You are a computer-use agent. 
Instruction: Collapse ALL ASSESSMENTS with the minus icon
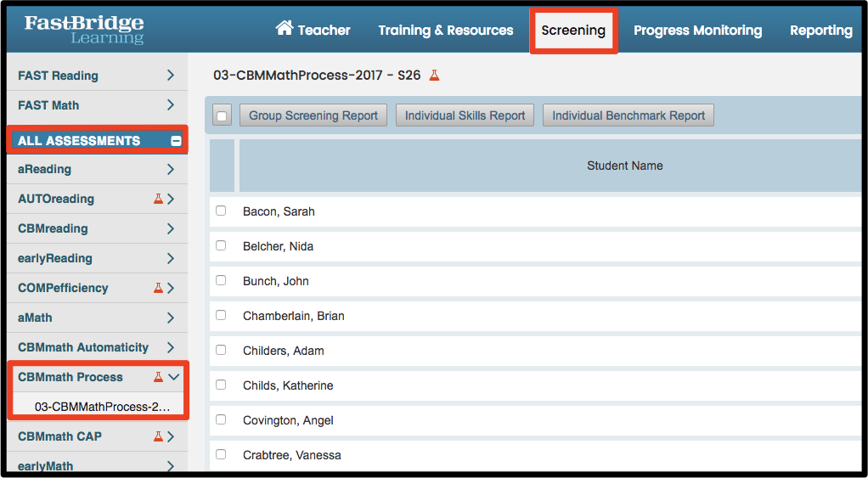pos(176,141)
